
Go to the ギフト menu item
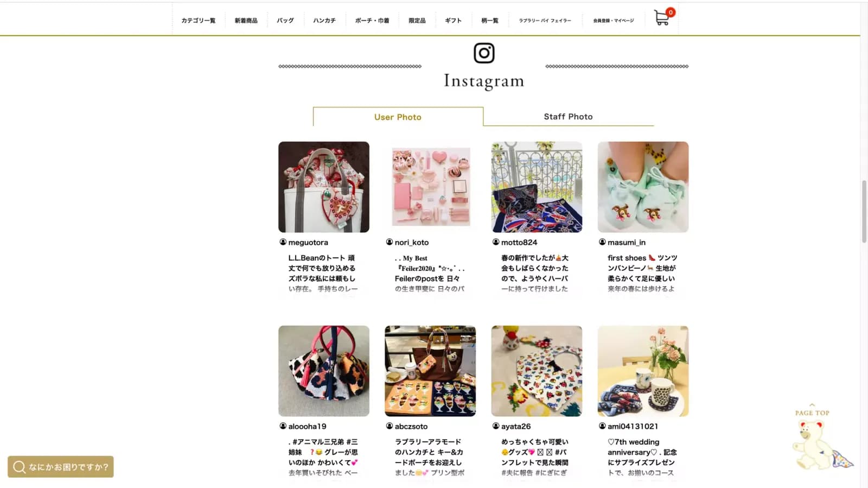(x=453, y=21)
